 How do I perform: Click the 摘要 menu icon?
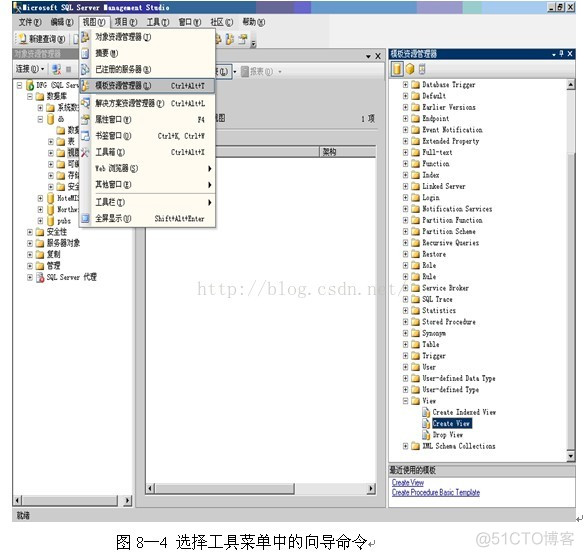[85, 53]
